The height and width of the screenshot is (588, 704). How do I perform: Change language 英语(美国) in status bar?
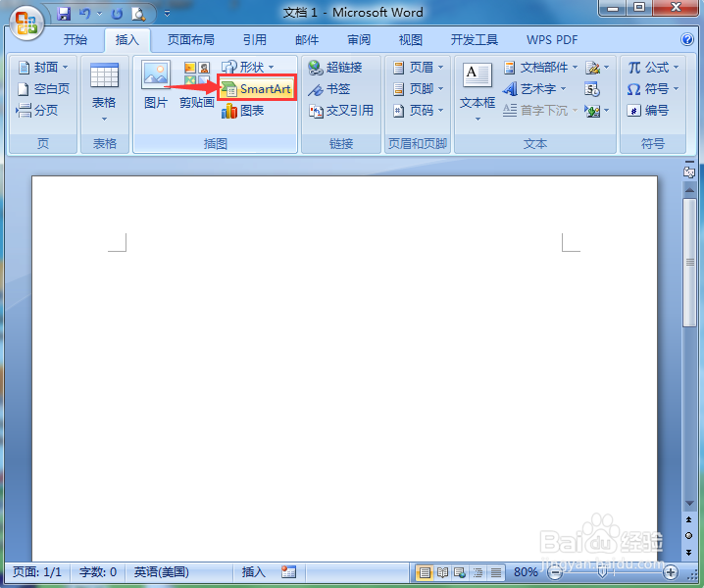[162, 572]
